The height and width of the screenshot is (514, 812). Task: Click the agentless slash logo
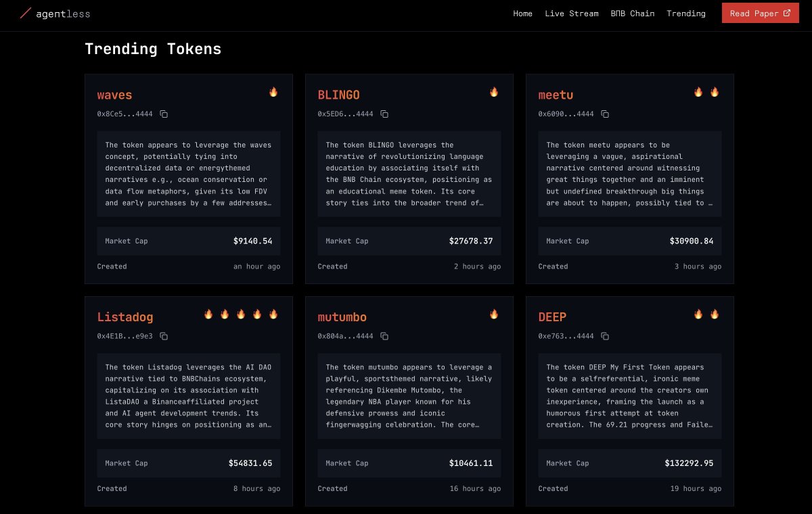26,13
